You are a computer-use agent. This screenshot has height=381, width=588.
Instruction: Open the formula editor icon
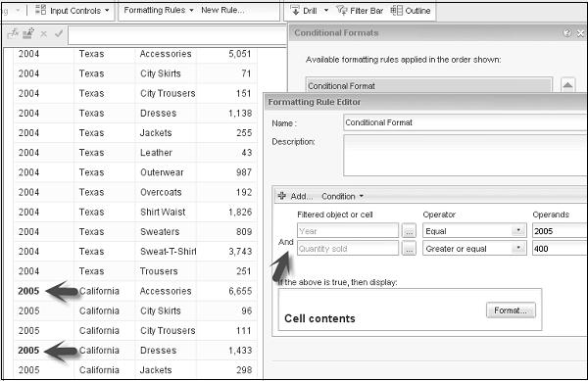pos(13,33)
